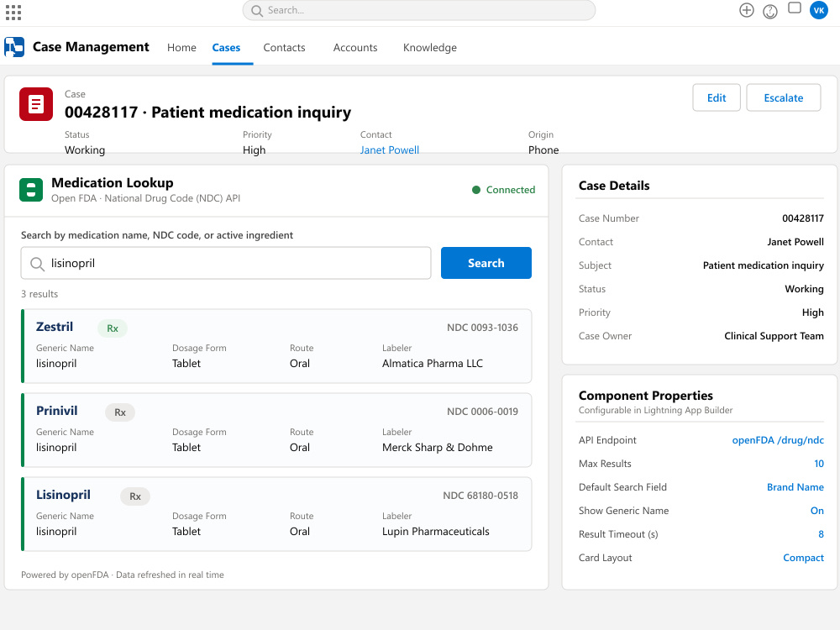Click the green Medication Lookup icon
The width and height of the screenshot is (840, 630).
pyautogui.click(x=31, y=190)
